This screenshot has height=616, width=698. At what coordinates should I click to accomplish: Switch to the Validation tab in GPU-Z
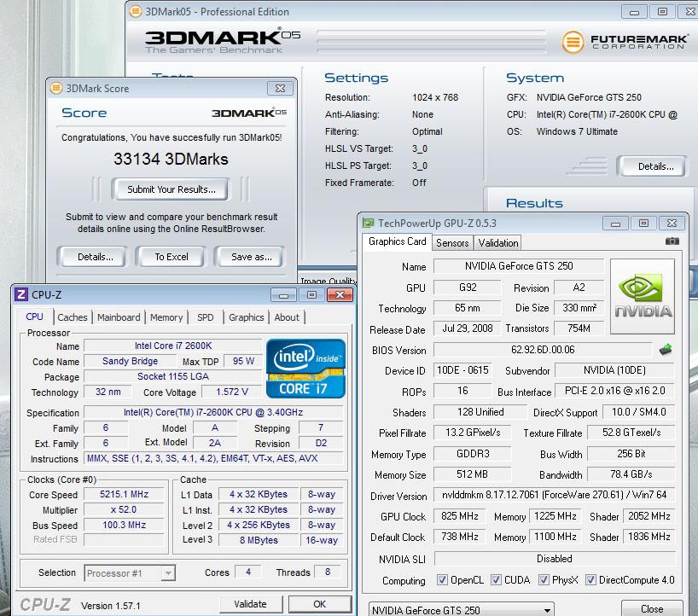pos(498,242)
